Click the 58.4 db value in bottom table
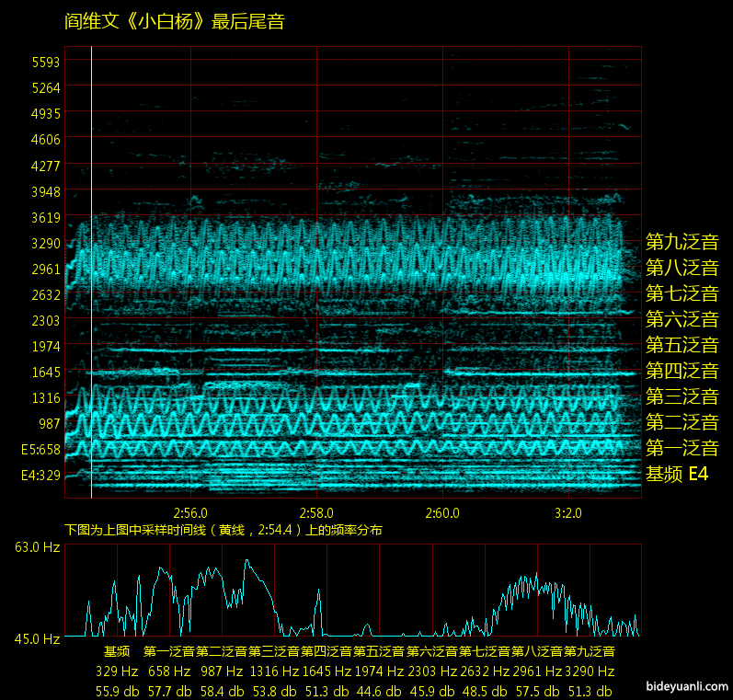Image resolution: width=733 pixels, height=700 pixels. (222, 691)
